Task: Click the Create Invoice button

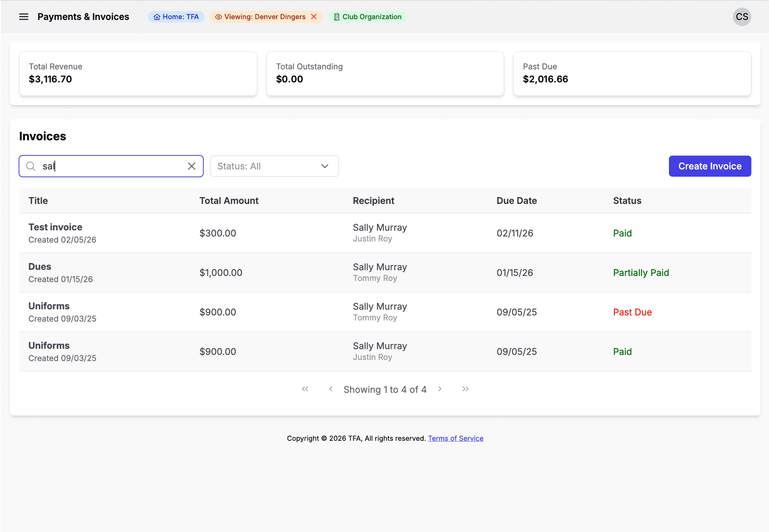Action: tap(710, 166)
